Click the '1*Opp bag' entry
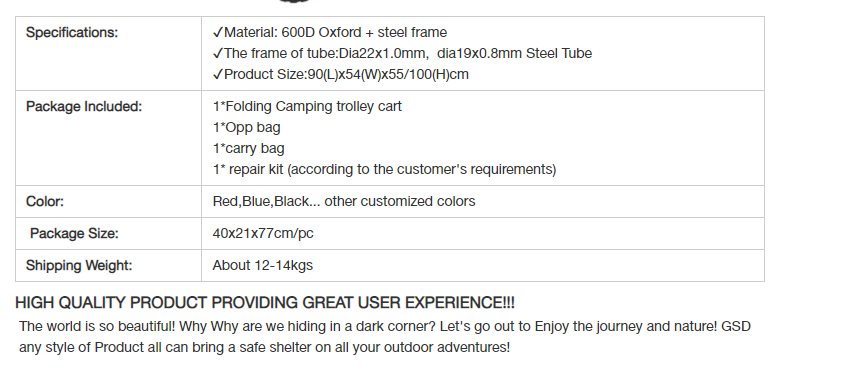 [247, 128]
